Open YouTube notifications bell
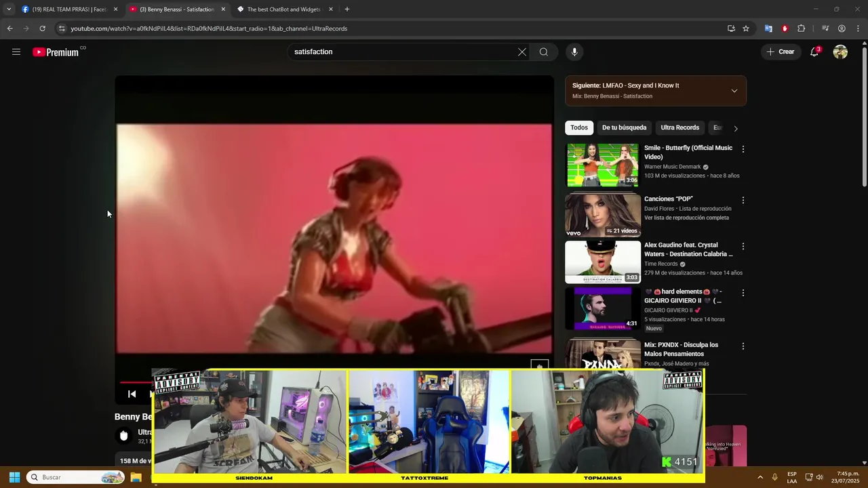This screenshot has width=868, height=488. (x=815, y=52)
